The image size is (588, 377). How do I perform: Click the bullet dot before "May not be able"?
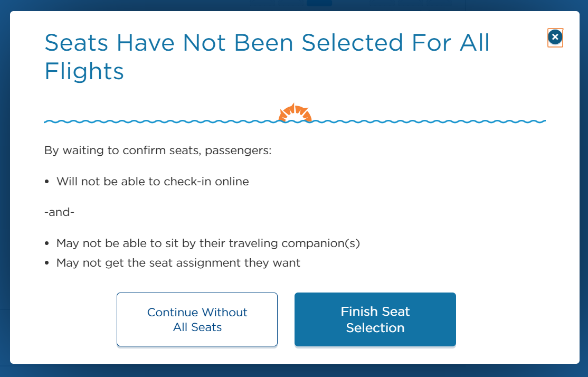point(48,244)
